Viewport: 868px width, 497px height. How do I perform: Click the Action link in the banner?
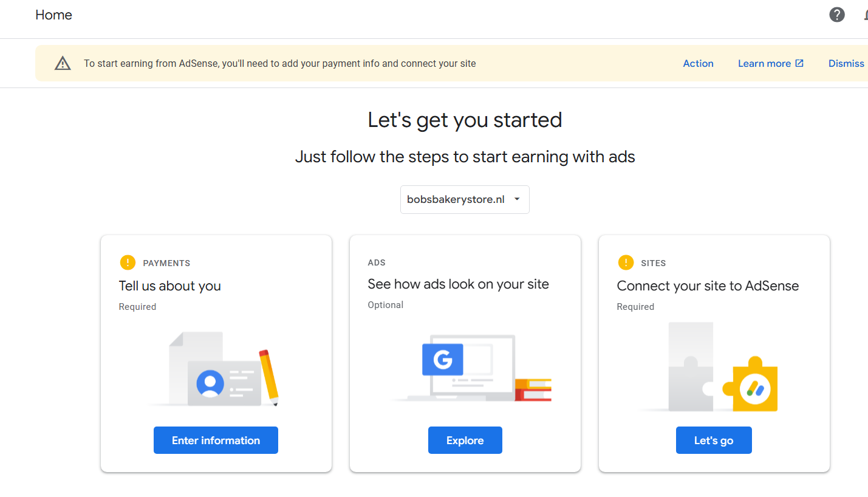point(698,63)
